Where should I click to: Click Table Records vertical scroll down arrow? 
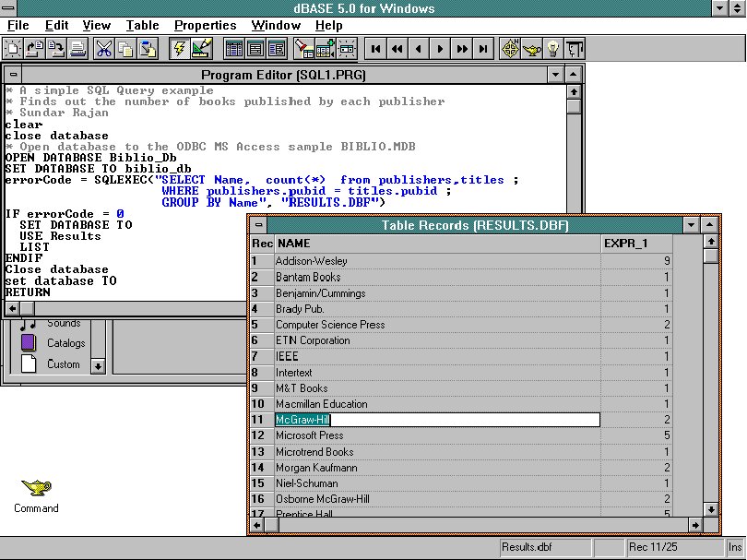pyautogui.click(x=711, y=509)
